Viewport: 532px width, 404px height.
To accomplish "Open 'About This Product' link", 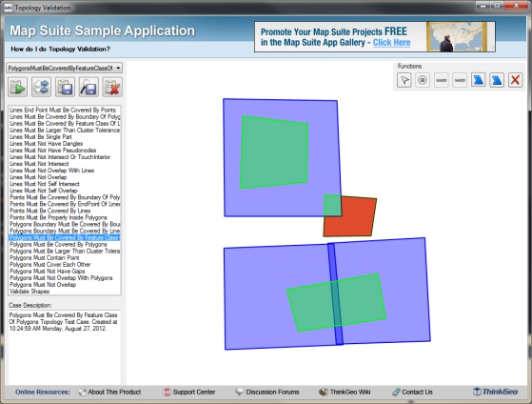I will click(109, 393).
